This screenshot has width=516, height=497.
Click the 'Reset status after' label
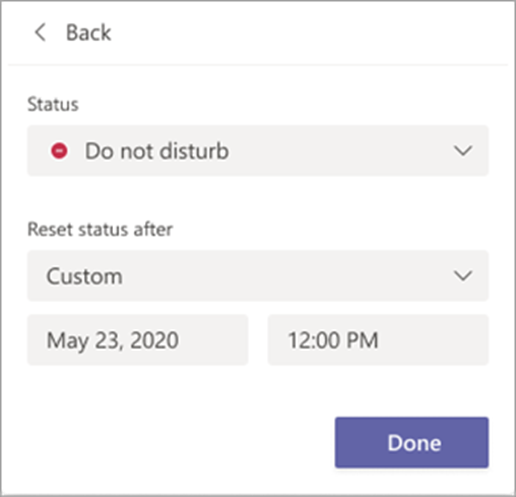[x=100, y=229]
